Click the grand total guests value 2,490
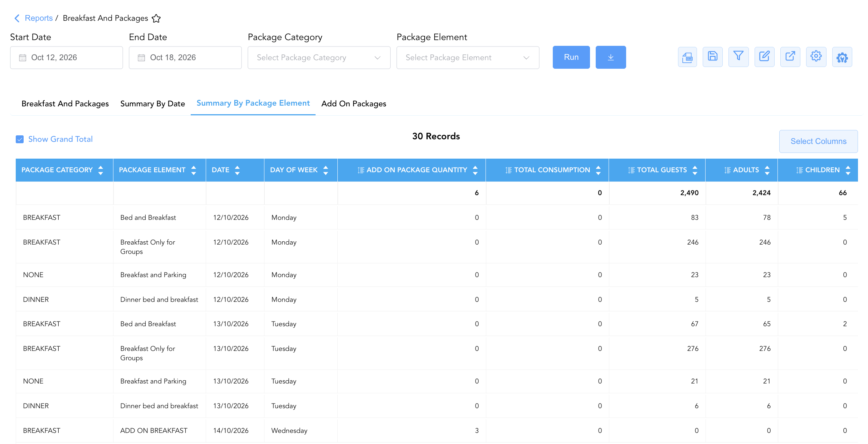 coord(689,193)
